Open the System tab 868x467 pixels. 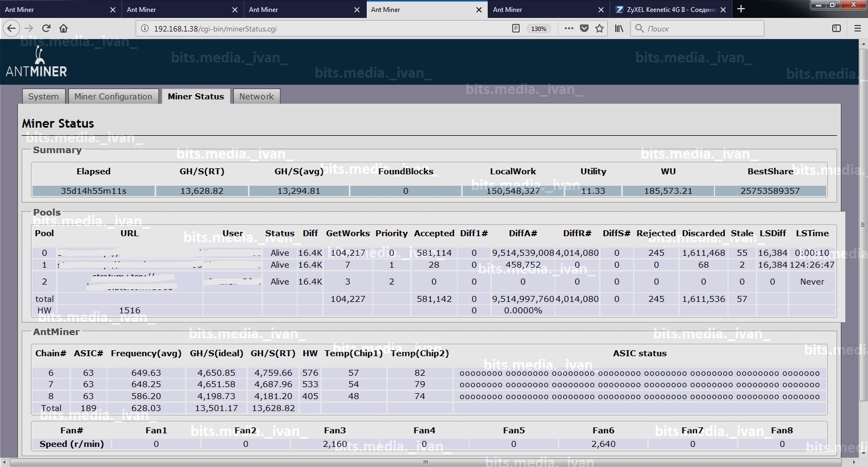point(43,96)
